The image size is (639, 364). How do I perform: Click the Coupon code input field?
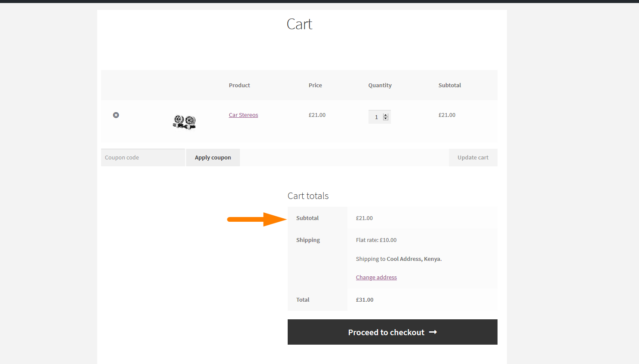point(143,158)
